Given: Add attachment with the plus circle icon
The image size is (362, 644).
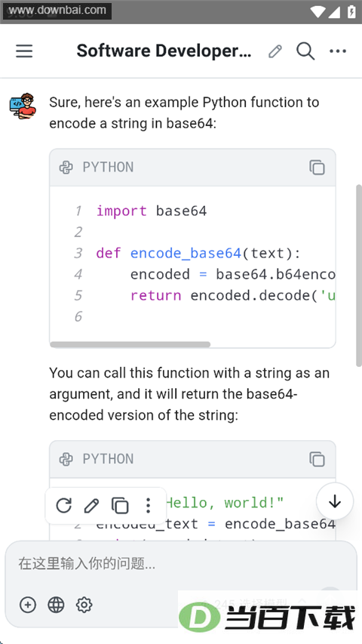Looking at the screenshot, I should 28,605.
